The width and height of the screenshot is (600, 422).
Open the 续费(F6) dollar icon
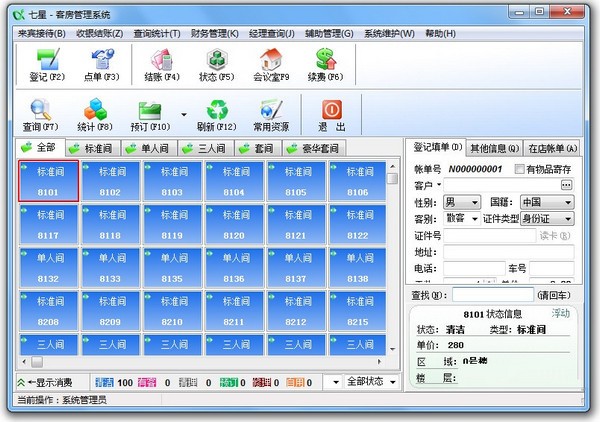(x=326, y=59)
